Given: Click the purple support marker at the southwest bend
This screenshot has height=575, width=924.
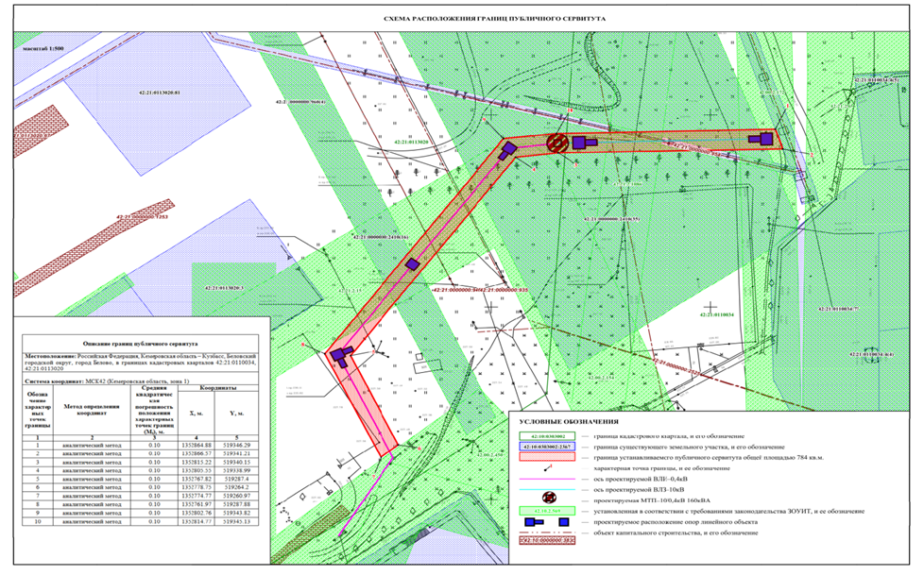Looking at the screenshot, I should 340,355.
